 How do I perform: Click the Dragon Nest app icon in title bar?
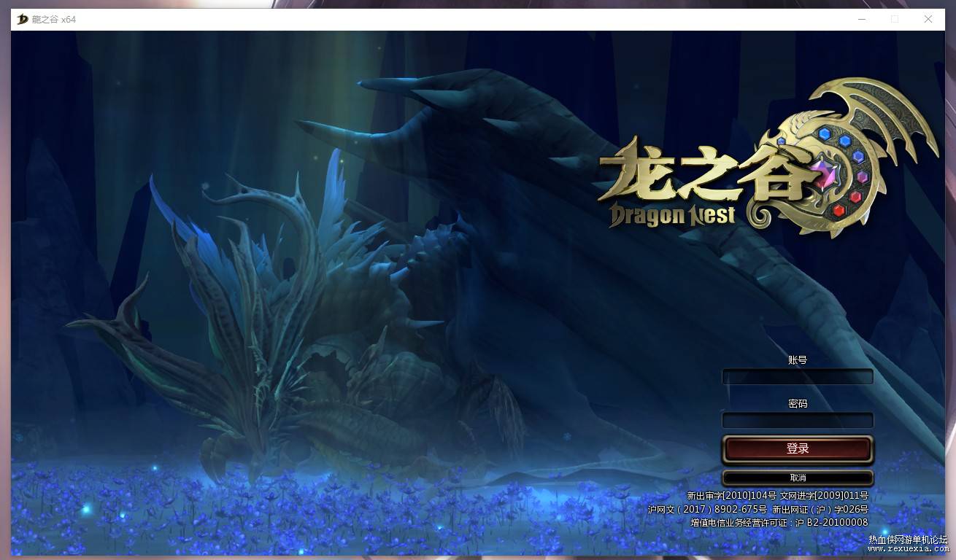pyautogui.click(x=23, y=19)
